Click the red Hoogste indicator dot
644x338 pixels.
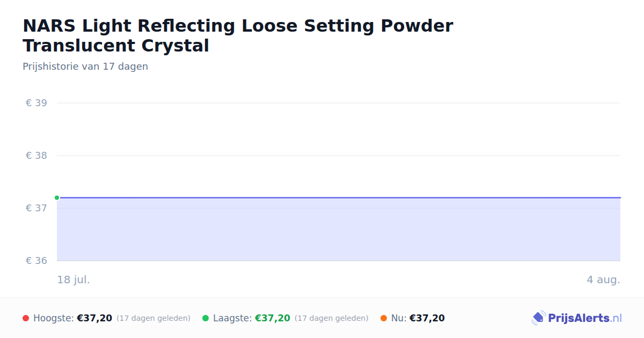click(x=26, y=318)
